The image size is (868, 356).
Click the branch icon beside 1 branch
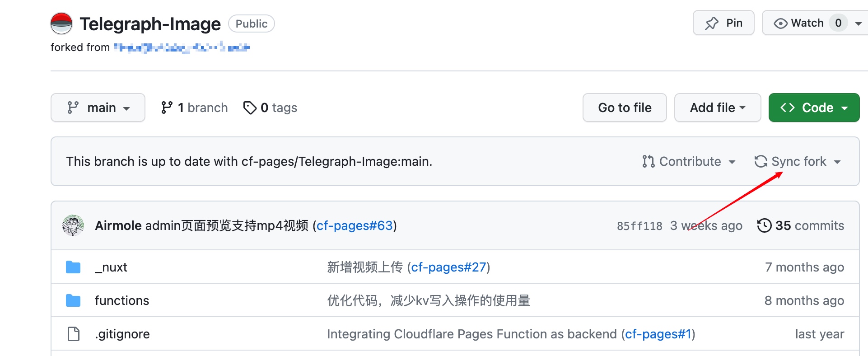[167, 108]
